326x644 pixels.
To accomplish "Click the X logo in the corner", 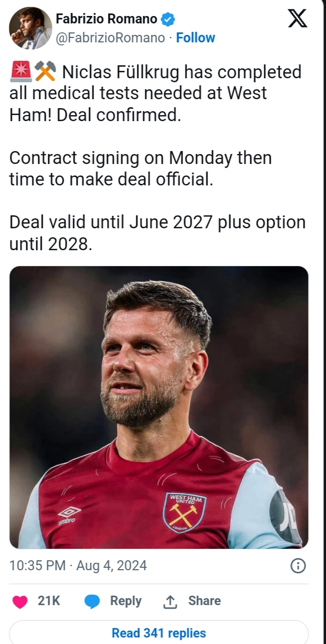I will coord(298,19).
